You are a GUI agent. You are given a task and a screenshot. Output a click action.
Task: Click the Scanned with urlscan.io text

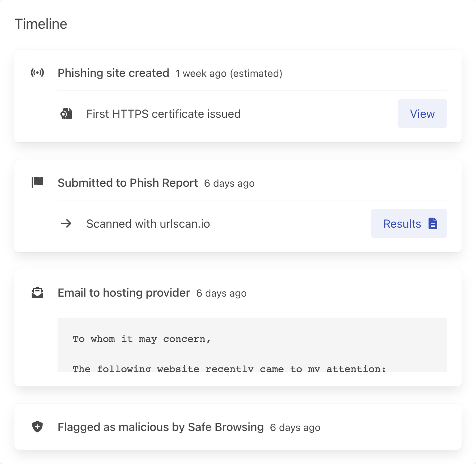click(148, 224)
